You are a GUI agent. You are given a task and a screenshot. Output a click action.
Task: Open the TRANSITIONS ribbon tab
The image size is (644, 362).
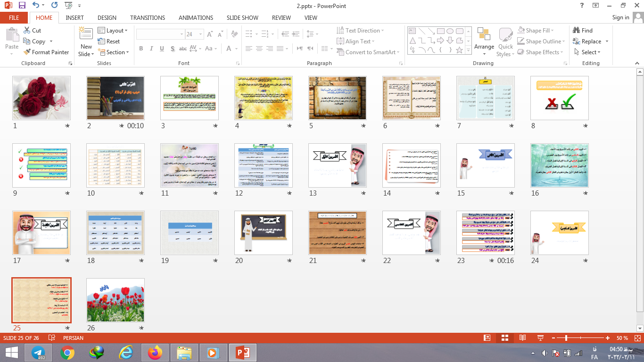(x=148, y=18)
